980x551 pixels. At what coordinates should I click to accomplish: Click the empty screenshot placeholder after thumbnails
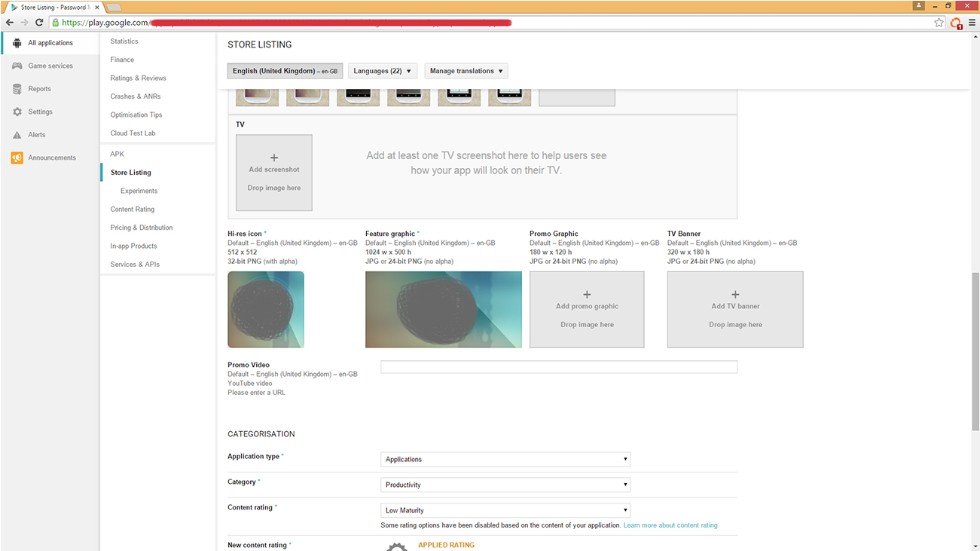(x=577, y=97)
